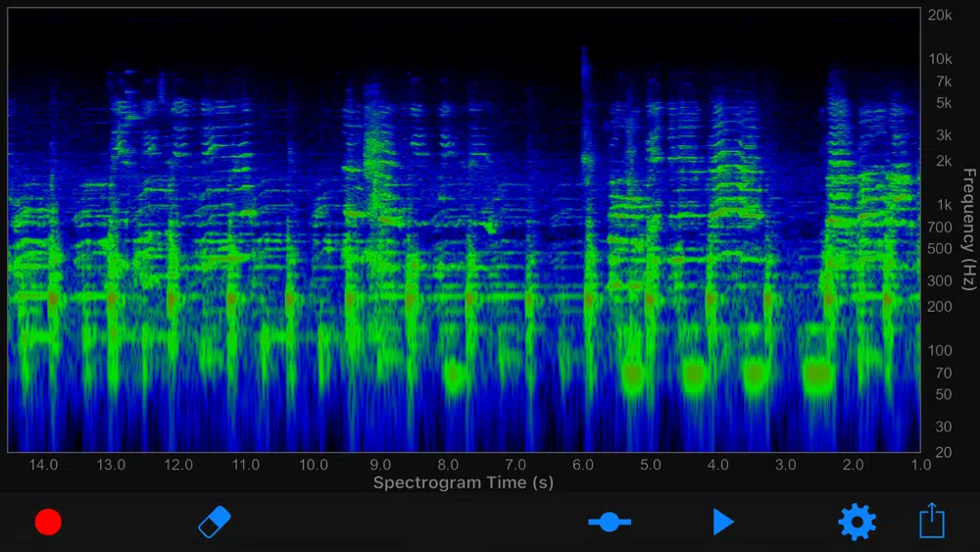Image resolution: width=980 pixels, height=552 pixels.
Task: Click the 7k frequency axis label
Action: tap(944, 81)
